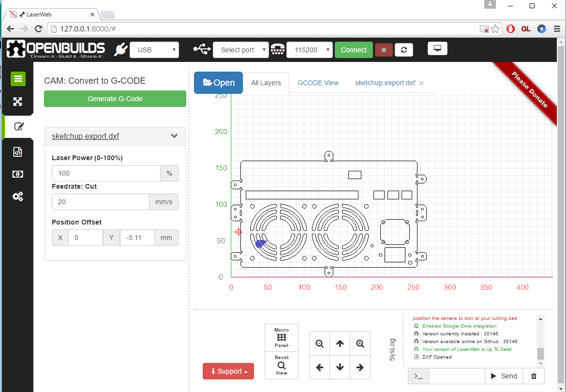Screen dimensions: 566x392
Task: Open the jog arrows sidebar icon
Action: pyautogui.click(x=18, y=102)
